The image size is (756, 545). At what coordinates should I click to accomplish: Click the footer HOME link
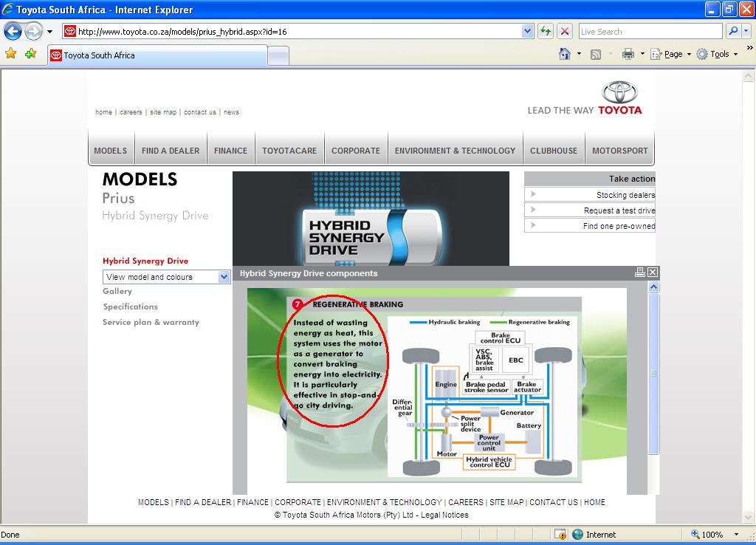(594, 502)
